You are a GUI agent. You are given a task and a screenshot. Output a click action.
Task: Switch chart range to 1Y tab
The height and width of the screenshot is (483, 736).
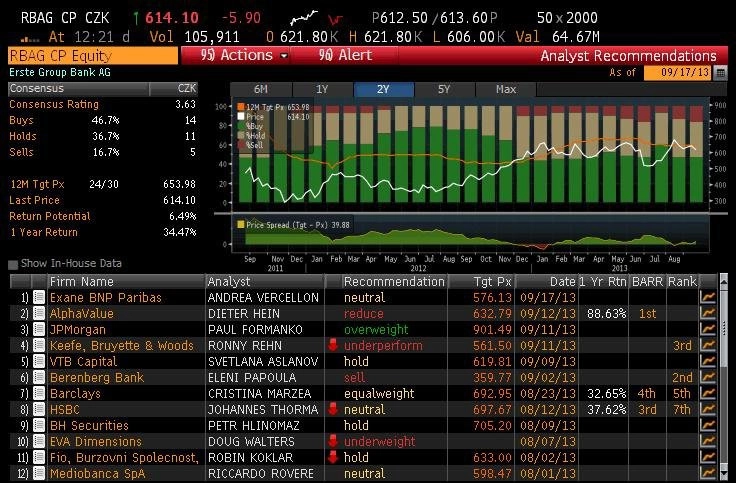coord(322,89)
